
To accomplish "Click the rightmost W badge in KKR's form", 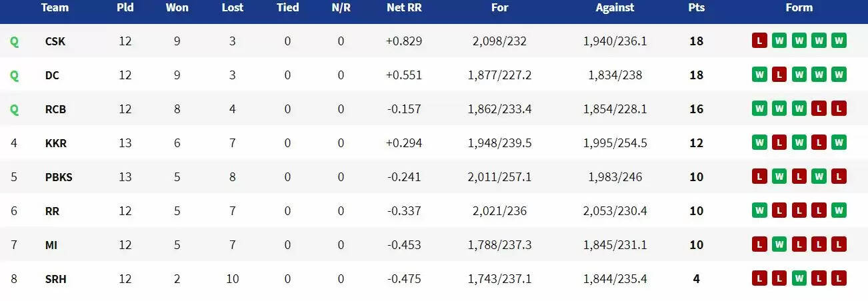I will pos(839,143).
